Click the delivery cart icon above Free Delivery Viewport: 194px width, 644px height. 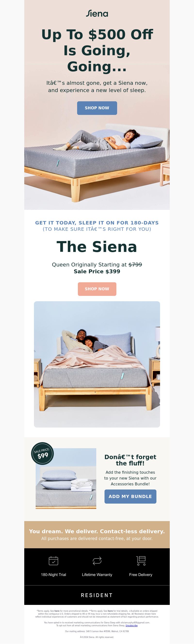(141, 561)
